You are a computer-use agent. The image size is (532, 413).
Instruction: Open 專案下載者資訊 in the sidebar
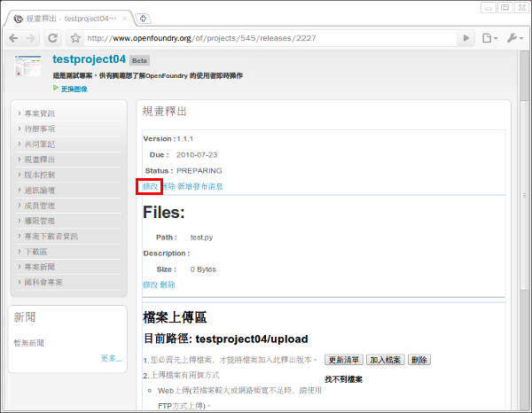tap(51, 237)
